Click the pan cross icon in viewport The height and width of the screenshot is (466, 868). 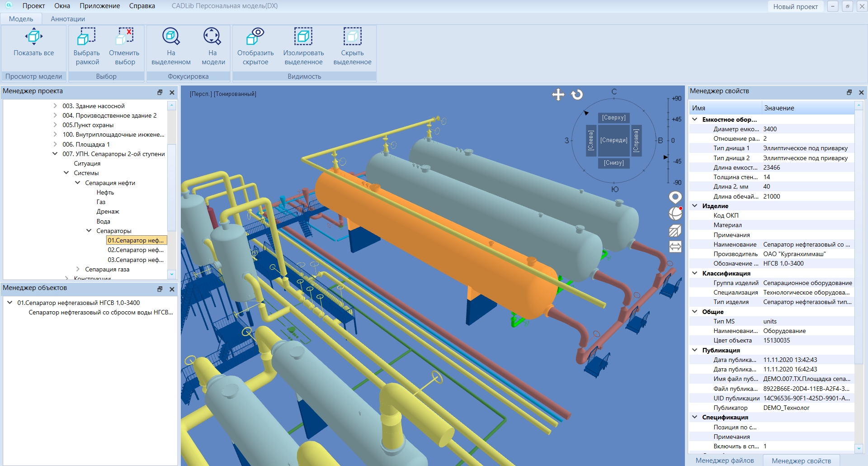pyautogui.click(x=558, y=95)
